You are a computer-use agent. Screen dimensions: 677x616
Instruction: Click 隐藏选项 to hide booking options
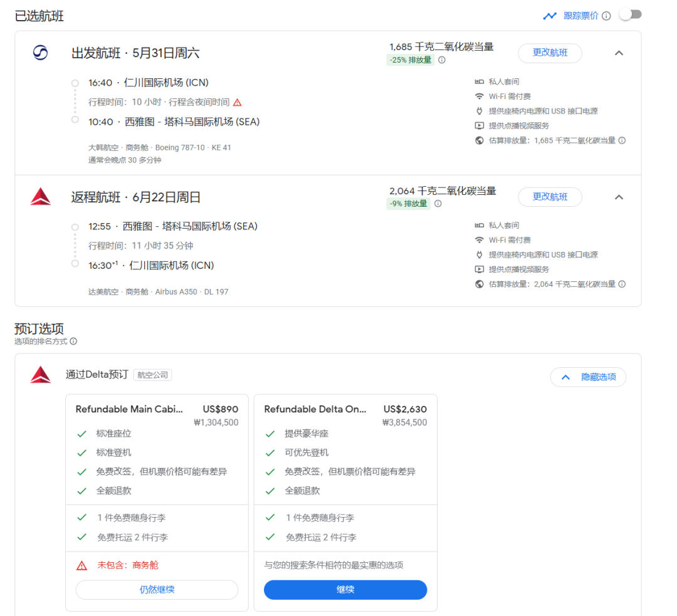(588, 377)
